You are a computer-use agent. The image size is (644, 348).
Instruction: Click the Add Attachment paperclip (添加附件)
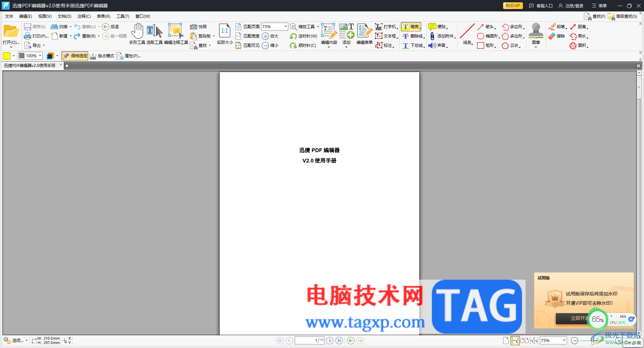coord(442,36)
